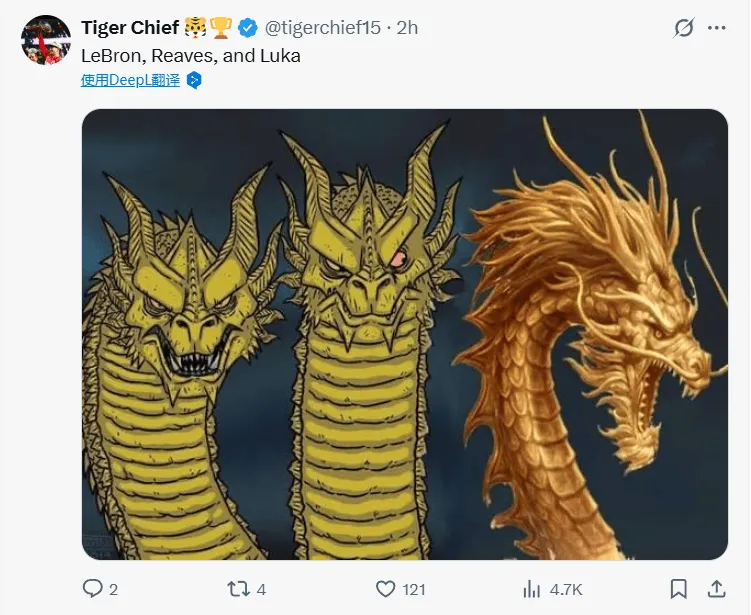This screenshot has width=751, height=615.
Task: Bookmark this post
Action: pyautogui.click(x=678, y=589)
